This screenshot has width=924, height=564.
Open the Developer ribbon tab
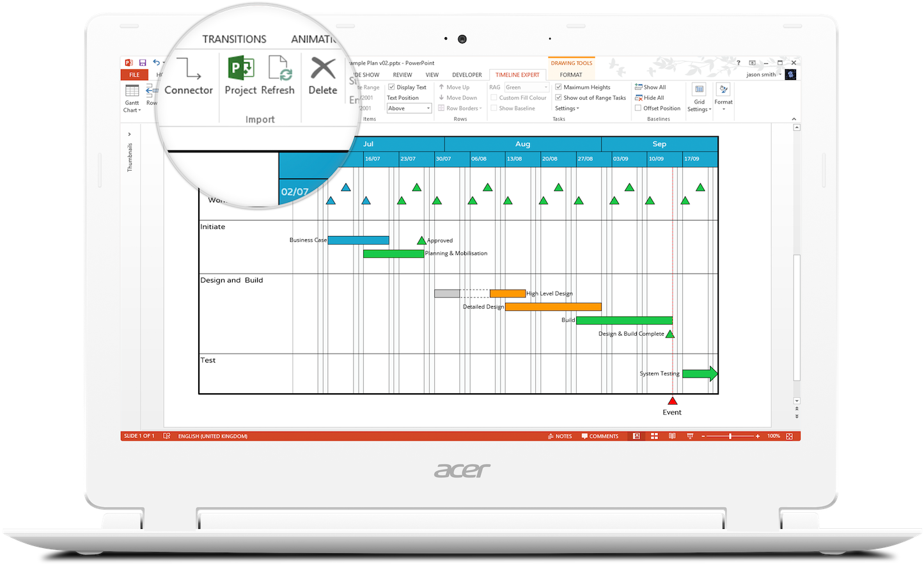click(x=467, y=75)
